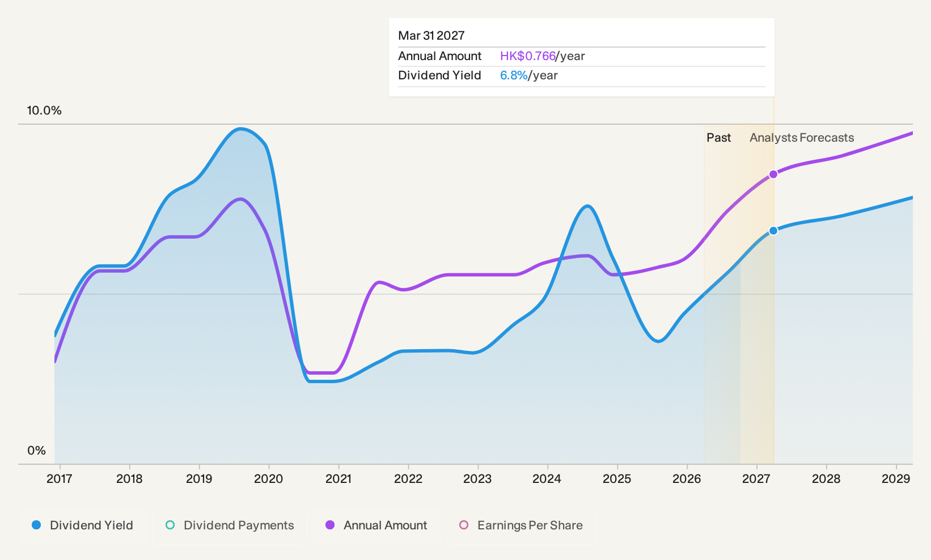Click the 10.0% y-axis label
The image size is (931, 560).
(44, 111)
